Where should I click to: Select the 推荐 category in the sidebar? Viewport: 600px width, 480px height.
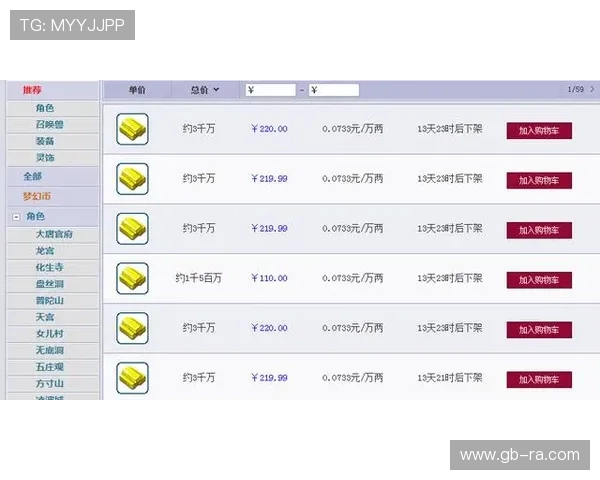coord(33,90)
